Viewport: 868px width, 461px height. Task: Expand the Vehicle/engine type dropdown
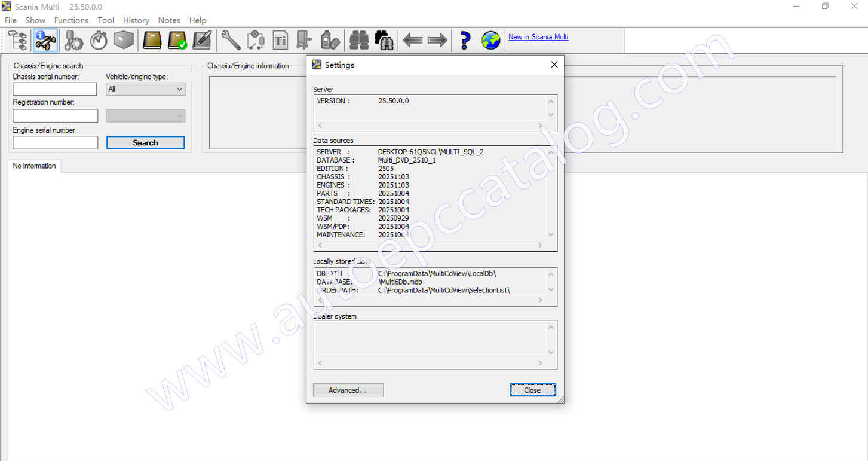[145, 89]
